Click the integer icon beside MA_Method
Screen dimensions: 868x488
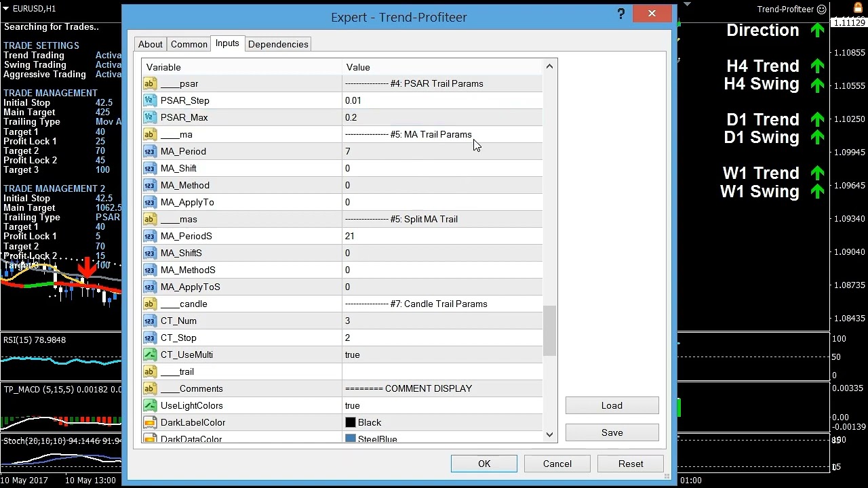(x=150, y=185)
